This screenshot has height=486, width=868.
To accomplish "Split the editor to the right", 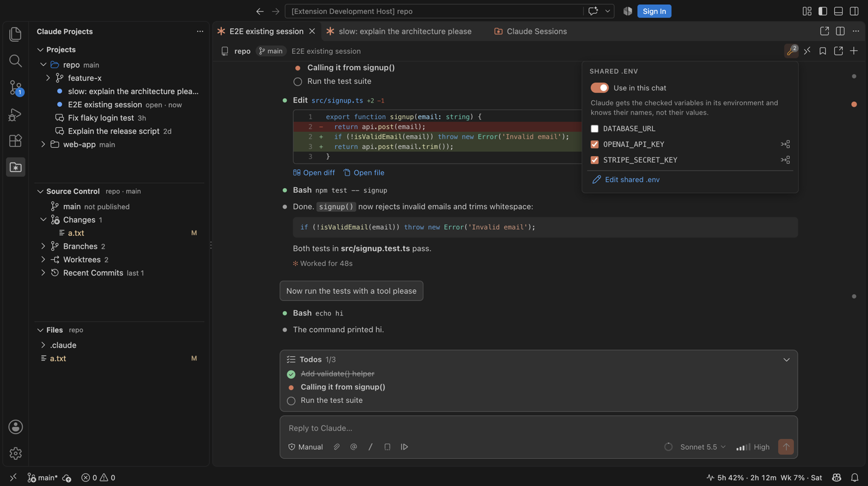I will (840, 31).
